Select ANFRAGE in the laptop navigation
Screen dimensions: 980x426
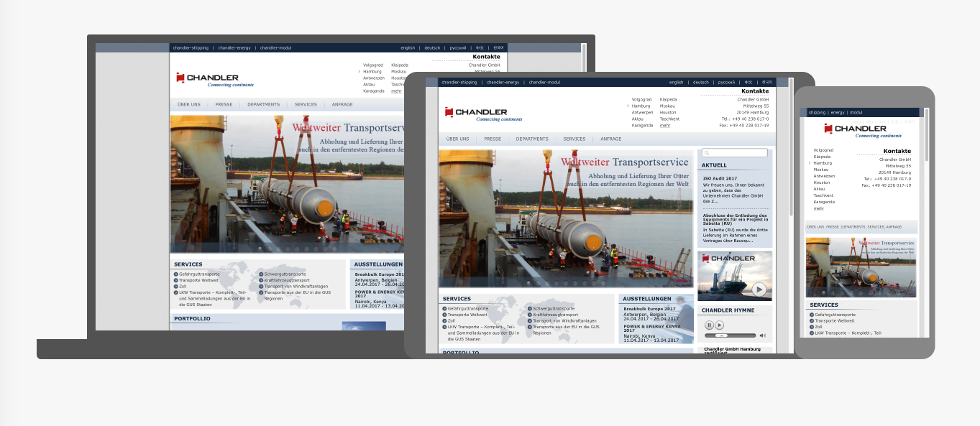(343, 105)
